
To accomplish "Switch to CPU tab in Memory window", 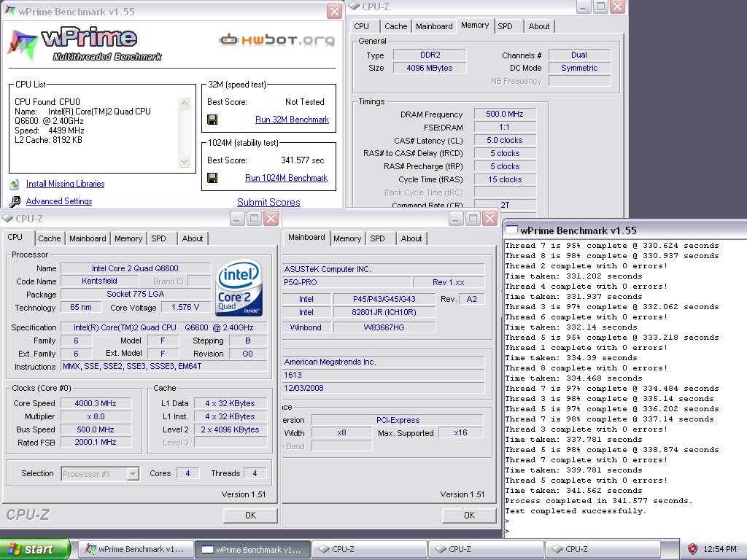I will [x=362, y=26].
